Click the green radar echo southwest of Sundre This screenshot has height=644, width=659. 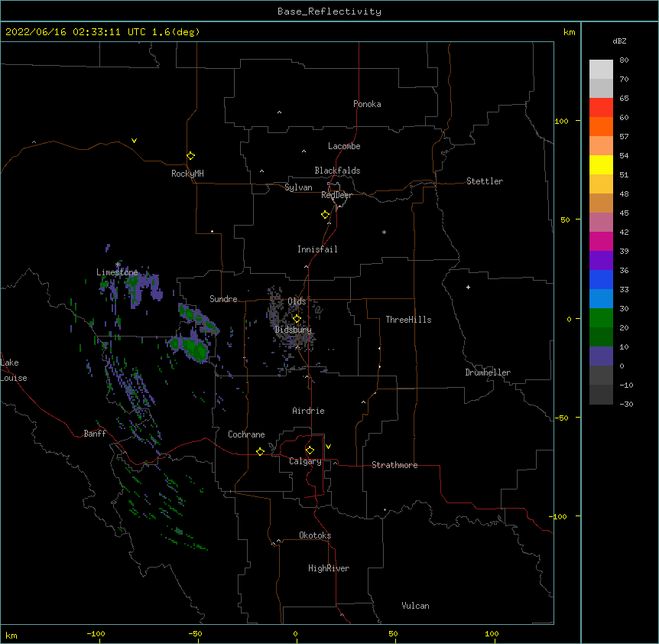tap(194, 347)
